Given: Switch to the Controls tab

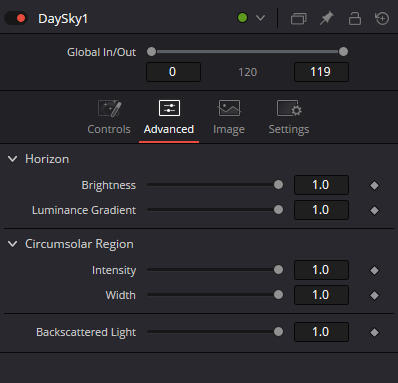Looking at the screenshot, I should pos(109,117).
